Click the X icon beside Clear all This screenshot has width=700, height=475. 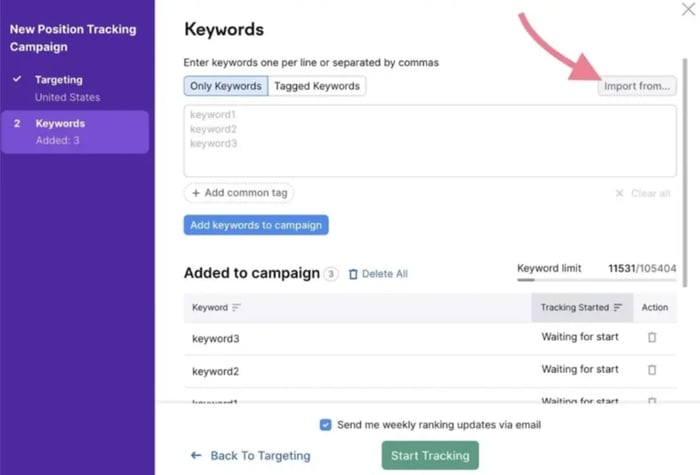tap(619, 193)
